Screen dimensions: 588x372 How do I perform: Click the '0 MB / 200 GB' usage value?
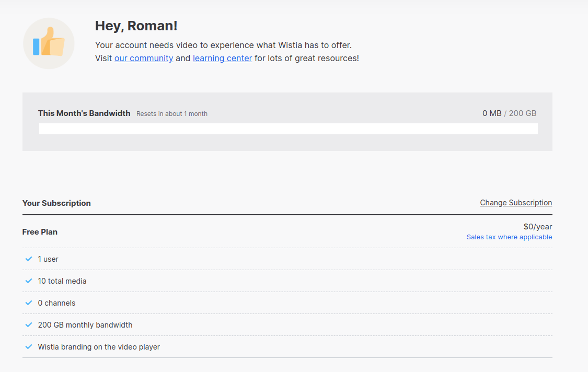tap(509, 113)
